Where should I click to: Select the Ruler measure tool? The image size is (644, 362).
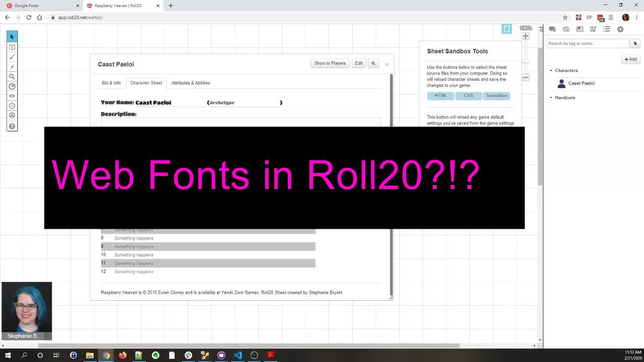[12, 86]
